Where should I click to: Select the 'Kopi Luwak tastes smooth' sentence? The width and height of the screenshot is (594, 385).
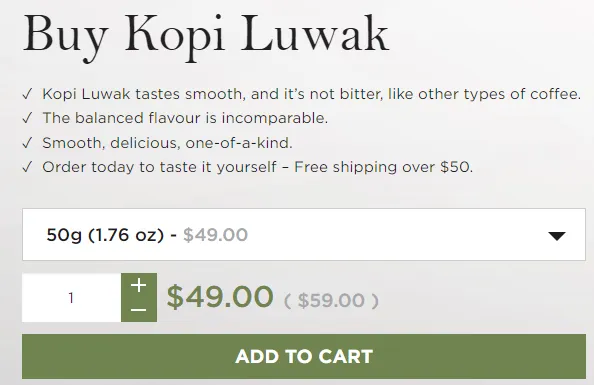point(311,94)
